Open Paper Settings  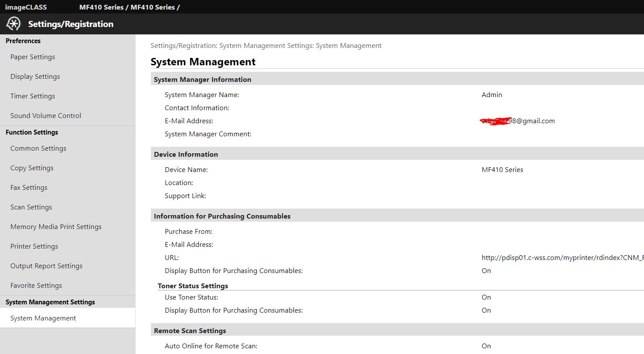[33, 57]
